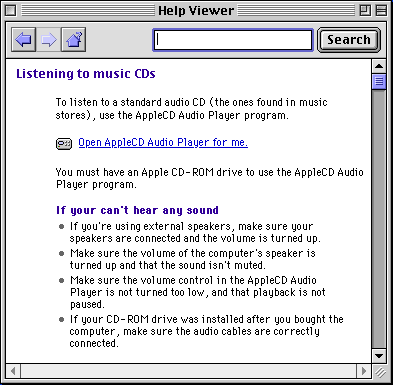
Task: Click the vertical scroll thumb
Action: point(379,81)
